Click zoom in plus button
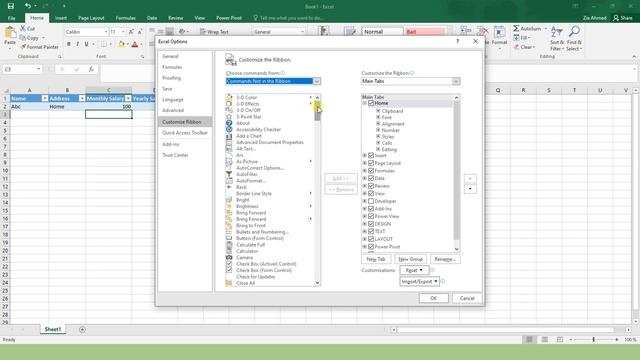 pos(617,340)
